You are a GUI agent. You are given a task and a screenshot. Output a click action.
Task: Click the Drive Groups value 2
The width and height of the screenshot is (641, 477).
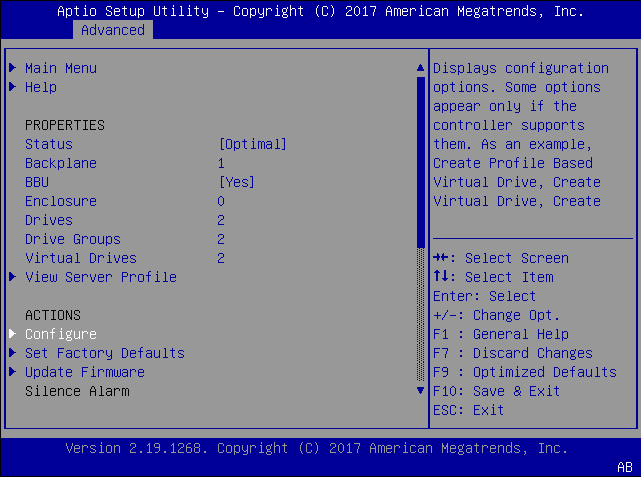click(221, 240)
